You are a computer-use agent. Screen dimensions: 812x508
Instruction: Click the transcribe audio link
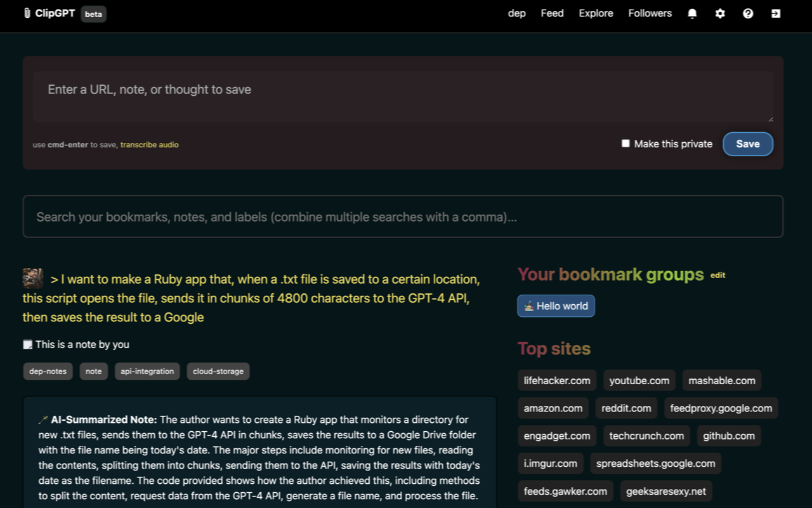click(150, 145)
